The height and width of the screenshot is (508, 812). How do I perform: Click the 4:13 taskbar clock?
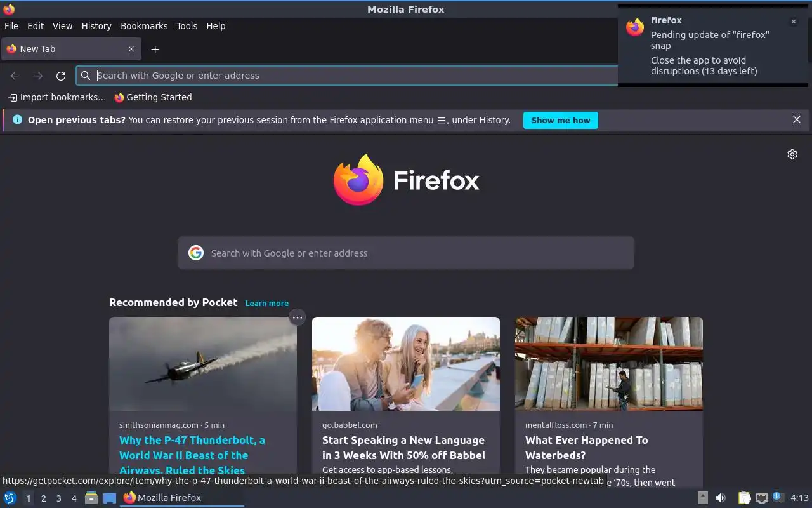[x=799, y=498]
